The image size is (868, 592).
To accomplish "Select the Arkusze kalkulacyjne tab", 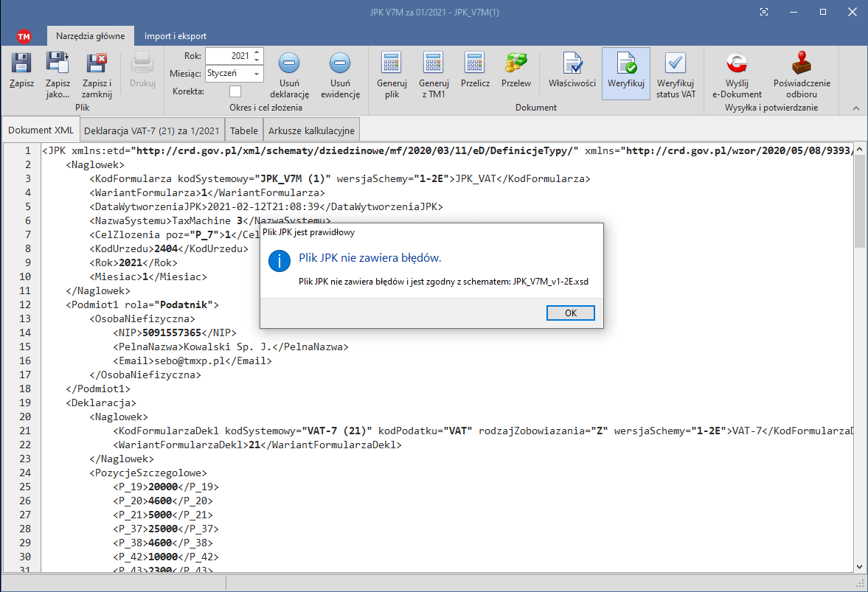I will click(x=311, y=130).
